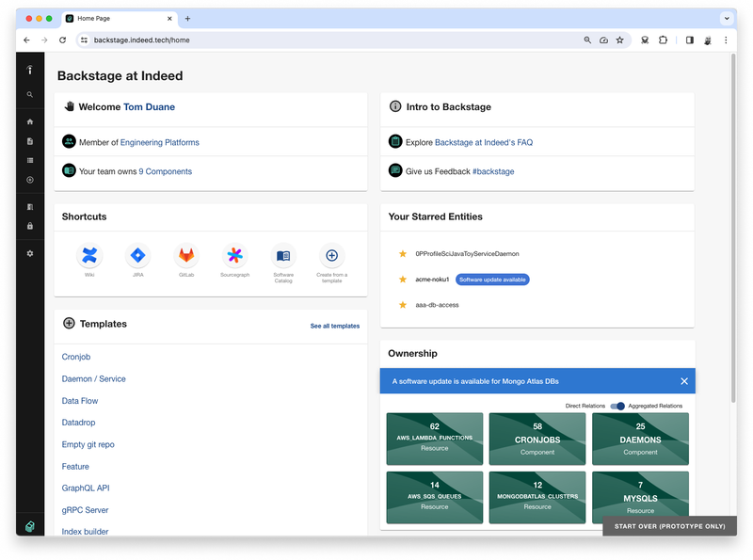Open search from the sidebar magnifier icon
The image size is (753, 560).
pos(30,95)
